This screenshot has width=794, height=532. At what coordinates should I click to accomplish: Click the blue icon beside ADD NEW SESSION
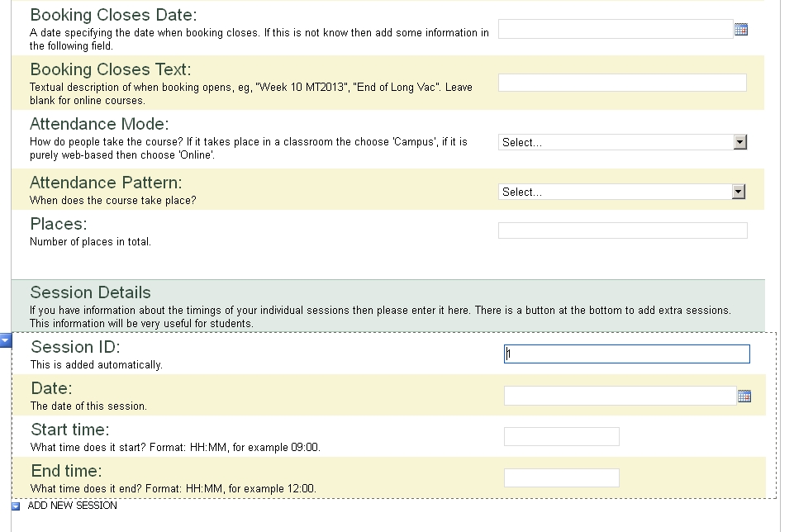click(x=17, y=506)
